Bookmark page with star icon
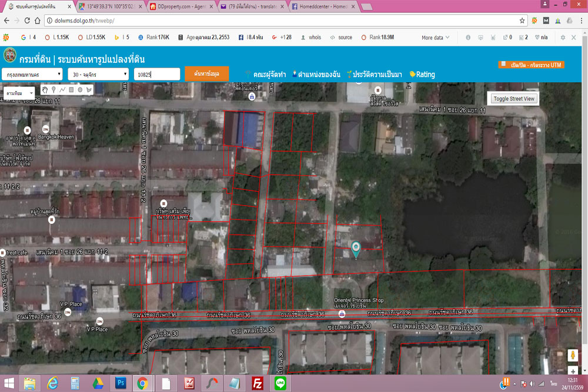 point(522,21)
